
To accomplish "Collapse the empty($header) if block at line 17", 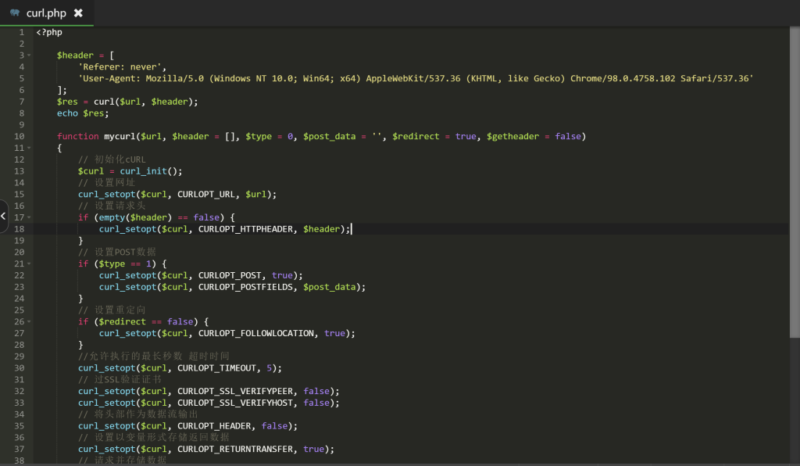I will 30,217.
